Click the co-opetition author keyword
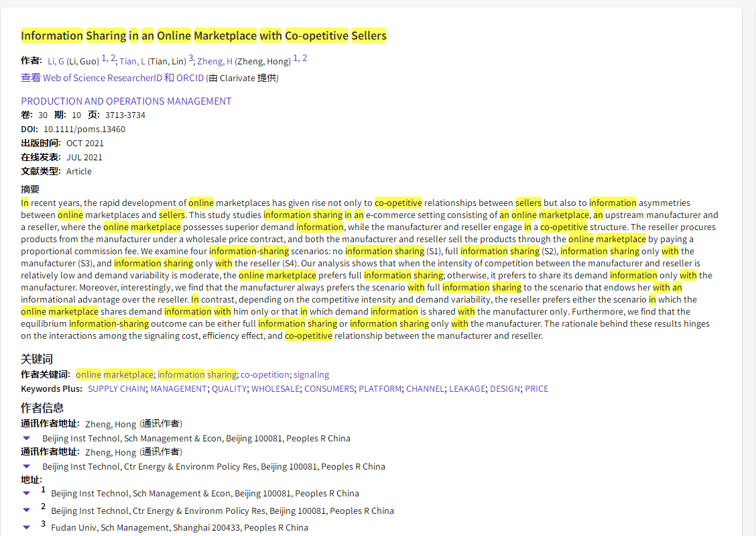Screen dimensions: 756x536 (x=265, y=374)
